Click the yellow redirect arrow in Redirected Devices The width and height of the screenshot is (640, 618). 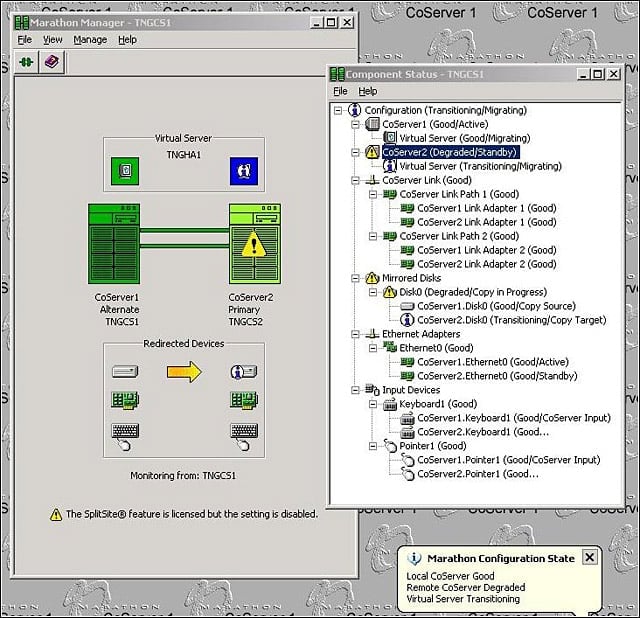click(x=184, y=371)
